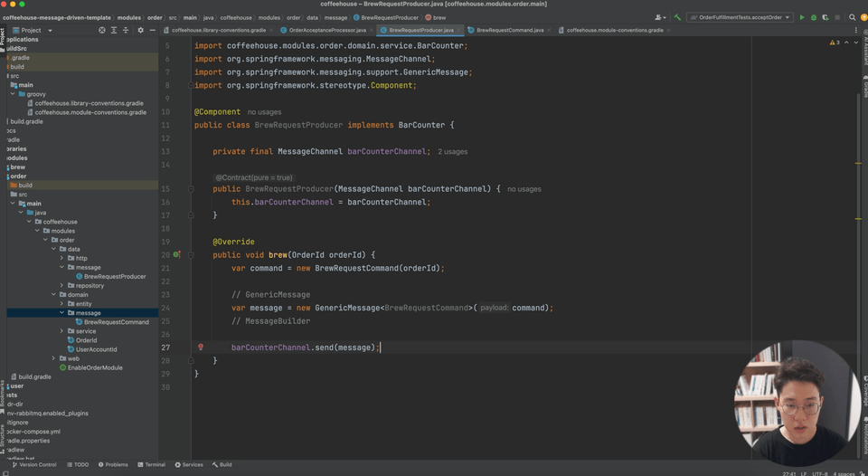Open Project panel gear options

141,31
